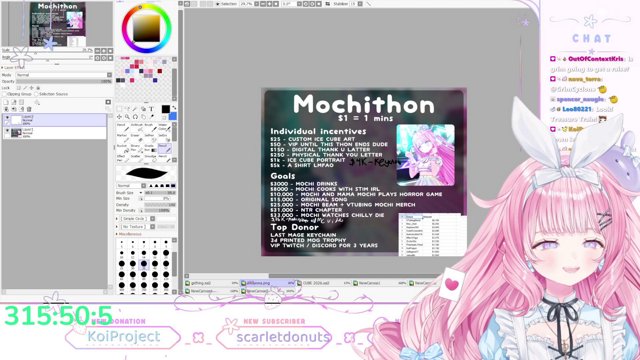The height and width of the screenshot is (360, 640).
Task: Select the Layer1 row in layer list
Action: click(x=54, y=133)
